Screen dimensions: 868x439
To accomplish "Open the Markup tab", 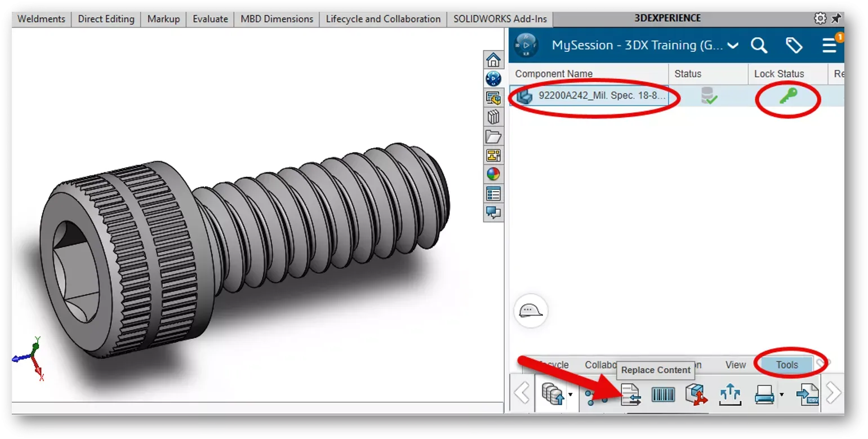I will 163,19.
